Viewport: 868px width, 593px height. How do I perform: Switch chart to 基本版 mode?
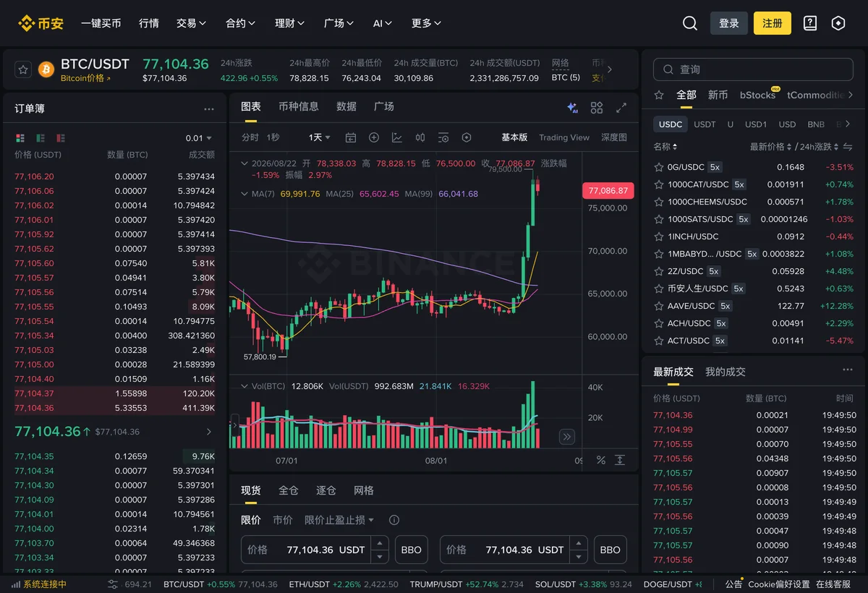[x=514, y=137]
